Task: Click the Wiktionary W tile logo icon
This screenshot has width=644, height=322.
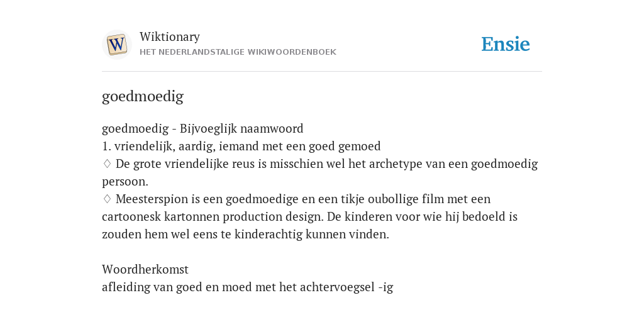Action: pyautogui.click(x=116, y=45)
